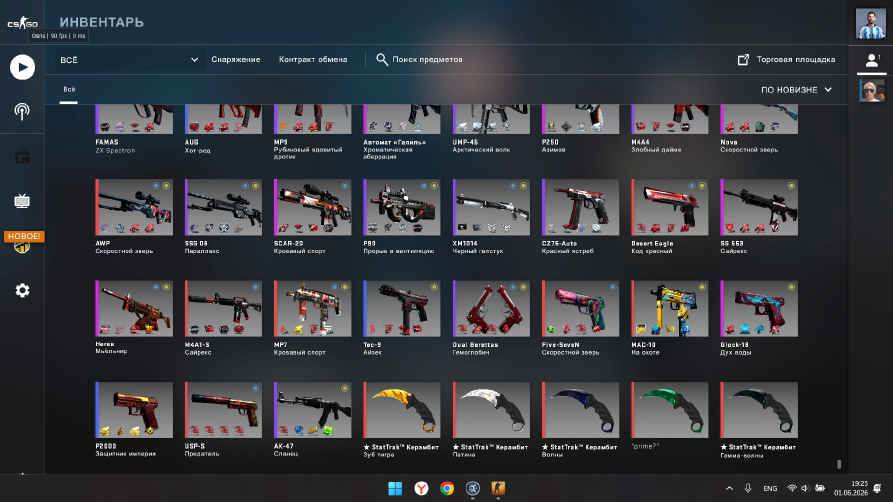Select the StatTrak Керамбит Патина knife

coord(491,410)
